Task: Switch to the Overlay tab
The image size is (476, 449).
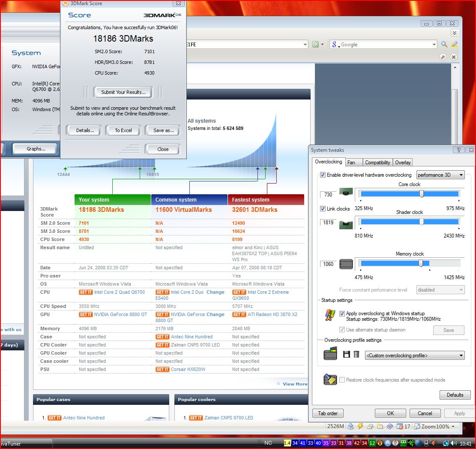Action: click(403, 163)
